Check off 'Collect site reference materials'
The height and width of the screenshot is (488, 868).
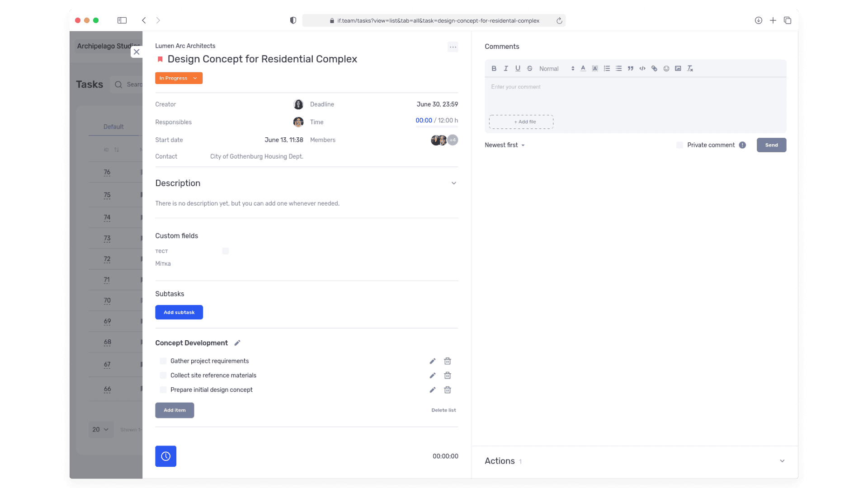pyautogui.click(x=163, y=375)
